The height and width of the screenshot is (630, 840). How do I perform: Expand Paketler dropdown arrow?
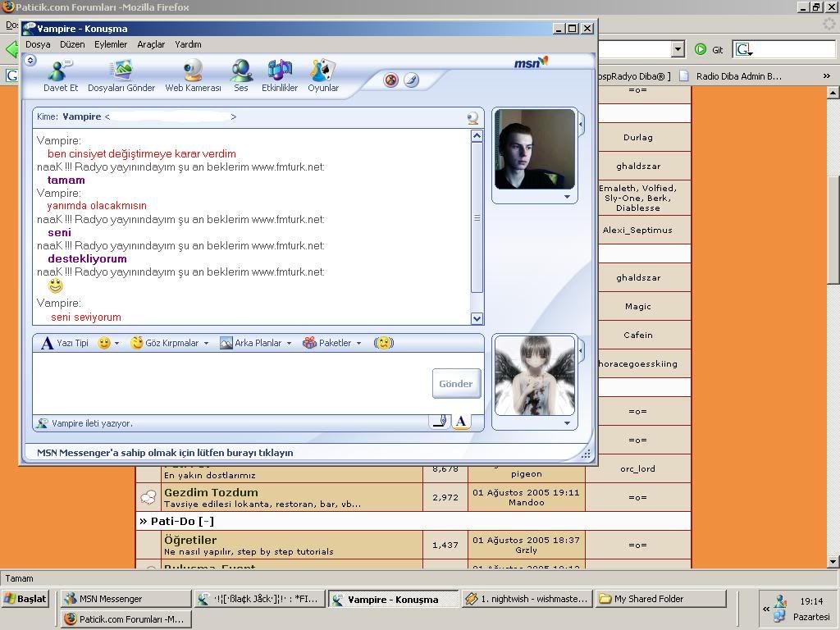359,344
